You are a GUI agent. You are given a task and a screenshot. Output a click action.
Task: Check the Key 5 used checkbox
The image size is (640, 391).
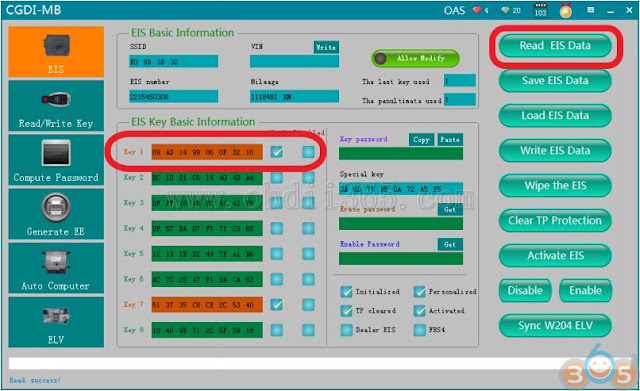pos(277,253)
